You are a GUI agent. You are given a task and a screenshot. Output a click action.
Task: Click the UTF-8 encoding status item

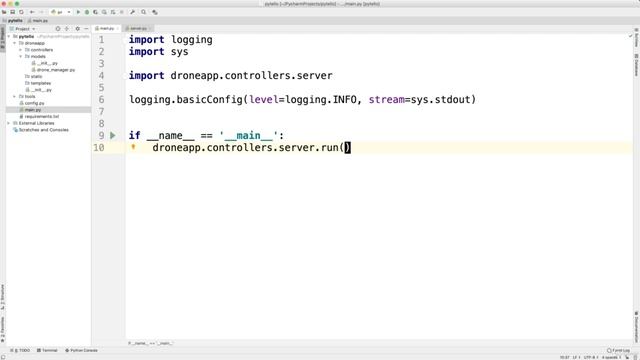[591, 357]
